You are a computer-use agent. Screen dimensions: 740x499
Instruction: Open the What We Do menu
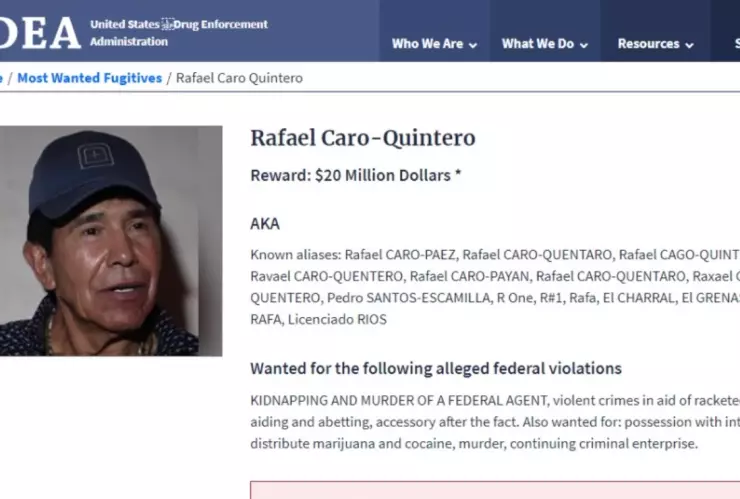(x=545, y=44)
